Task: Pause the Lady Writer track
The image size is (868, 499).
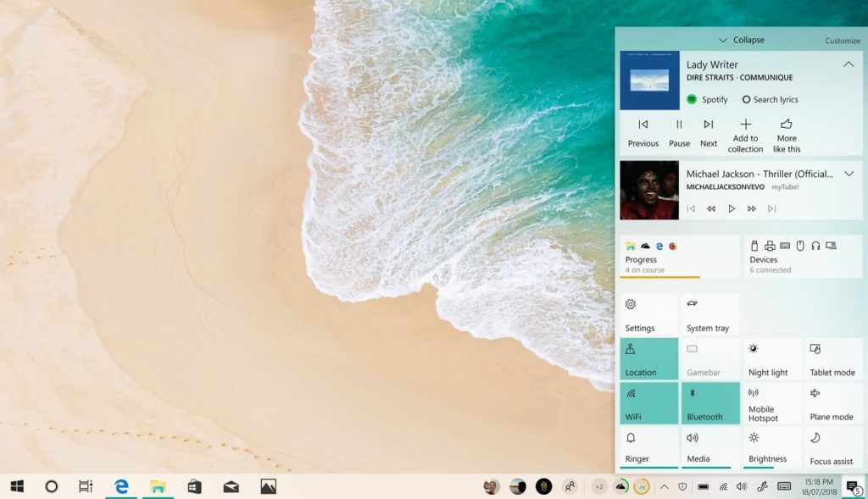Action: 678,131
